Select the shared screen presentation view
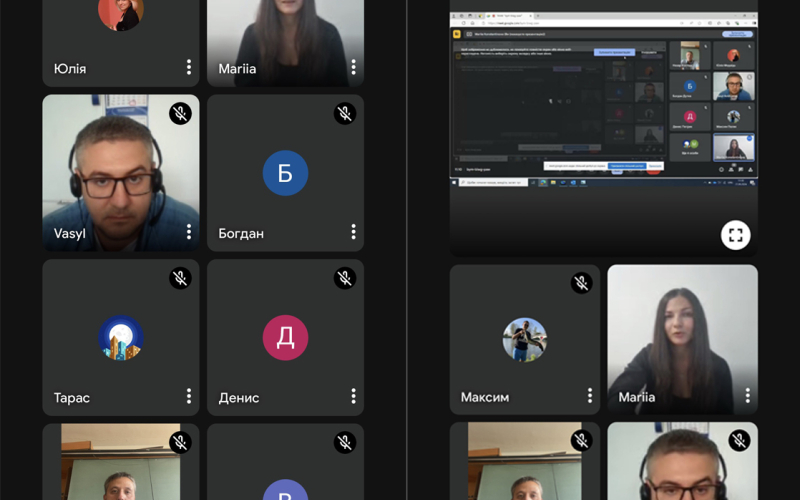 point(604,128)
